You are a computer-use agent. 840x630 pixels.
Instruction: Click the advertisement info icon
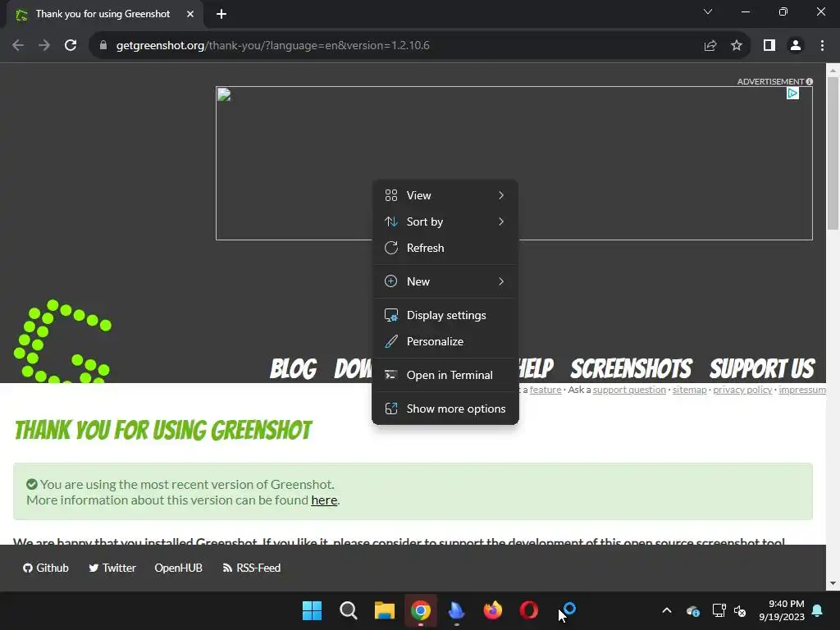point(810,81)
